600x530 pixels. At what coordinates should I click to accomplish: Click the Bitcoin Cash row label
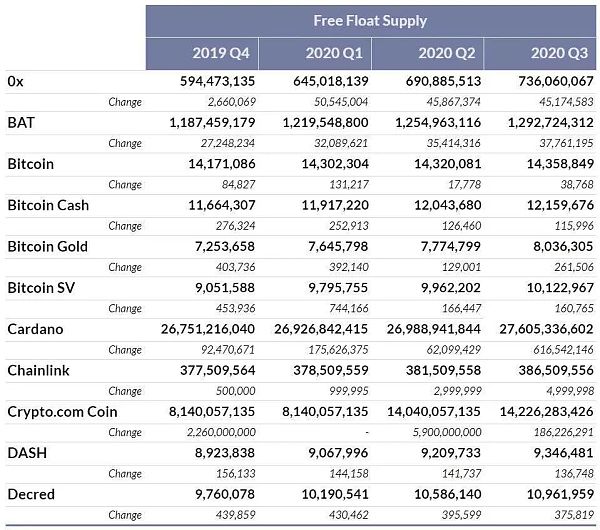48,205
